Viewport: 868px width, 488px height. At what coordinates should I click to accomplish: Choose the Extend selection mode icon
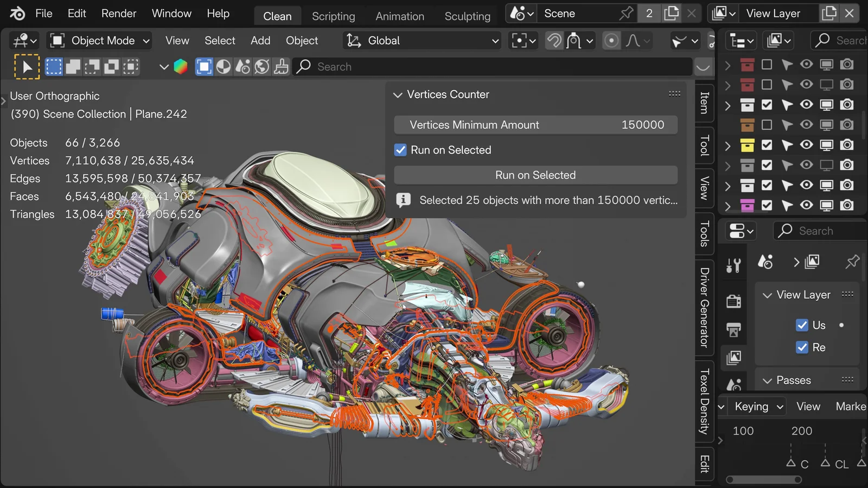click(x=73, y=67)
